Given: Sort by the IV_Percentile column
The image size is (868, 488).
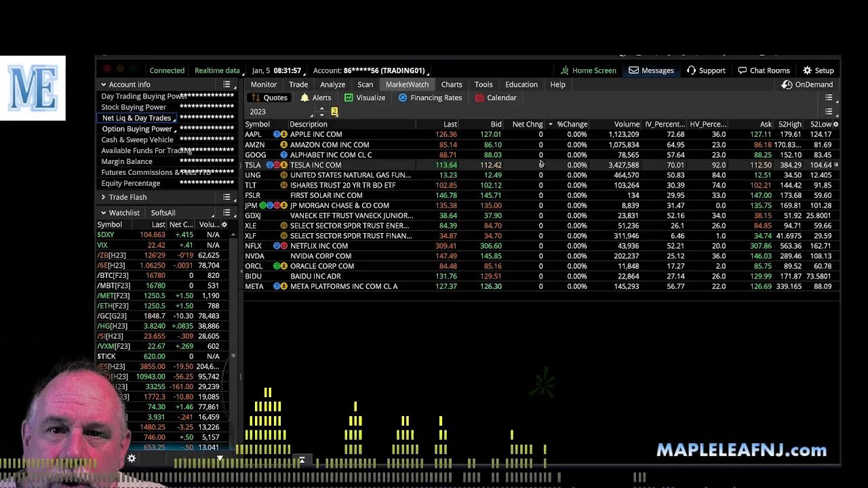Looking at the screenshot, I should (665, 124).
